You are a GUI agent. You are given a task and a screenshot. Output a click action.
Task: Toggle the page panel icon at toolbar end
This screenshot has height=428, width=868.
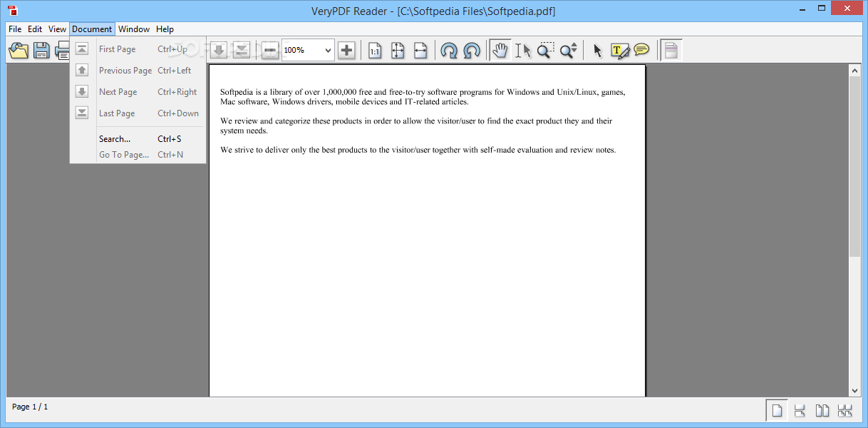tap(671, 50)
